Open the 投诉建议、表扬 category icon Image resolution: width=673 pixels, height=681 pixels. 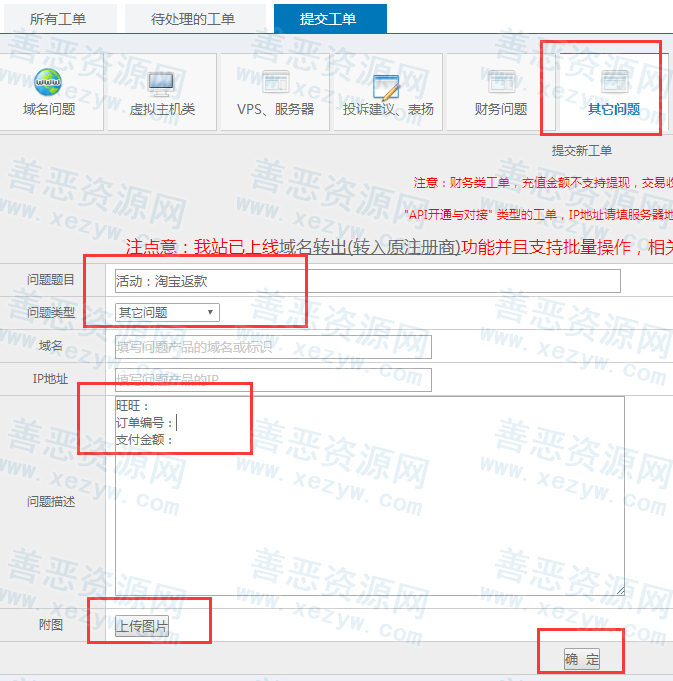click(x=386, y=85)
